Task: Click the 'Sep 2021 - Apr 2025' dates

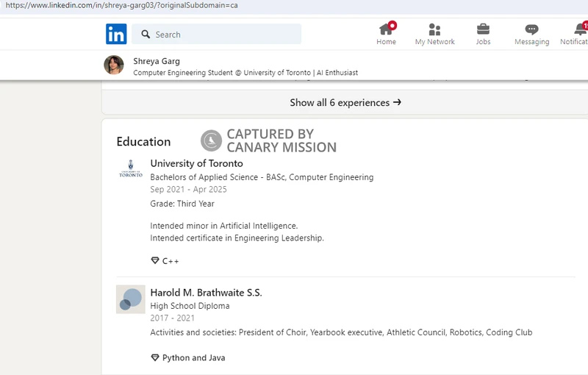Action: (x=189, y=190)
